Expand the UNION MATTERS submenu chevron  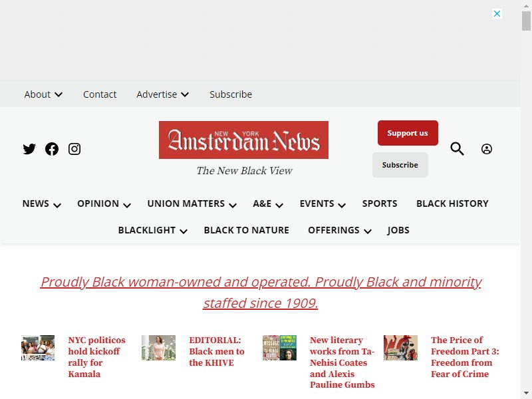(x=233, y=205)
